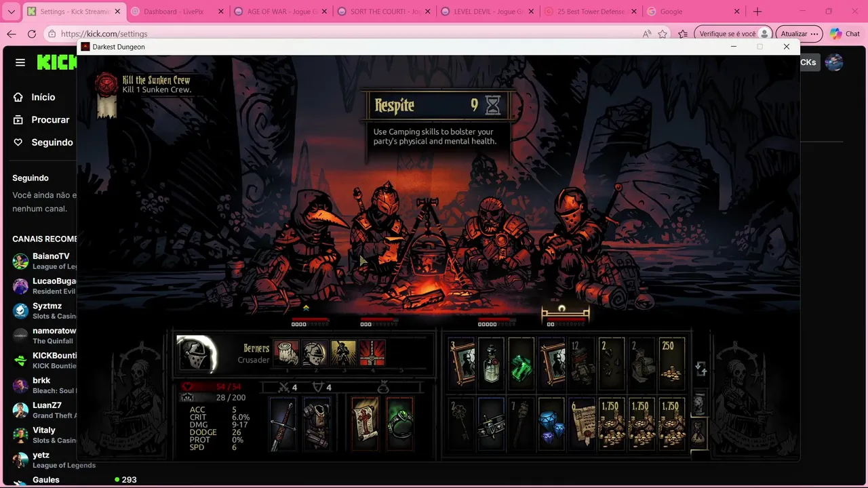Click the trinket bag icon above trinket slots
Viewport: 868px width, 488px height.
(x=382, y=387)
